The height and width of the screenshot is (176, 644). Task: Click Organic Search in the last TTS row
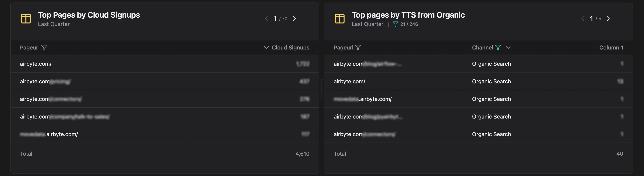click(x=491, y=134)
